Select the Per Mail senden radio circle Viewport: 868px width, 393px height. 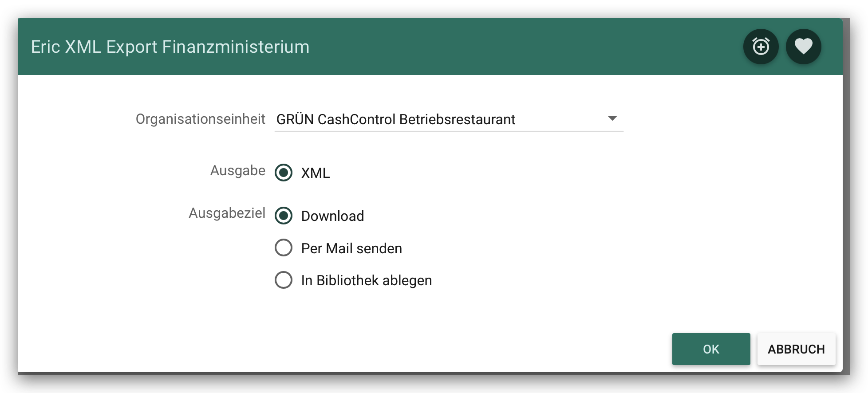[x=284, y=248]
